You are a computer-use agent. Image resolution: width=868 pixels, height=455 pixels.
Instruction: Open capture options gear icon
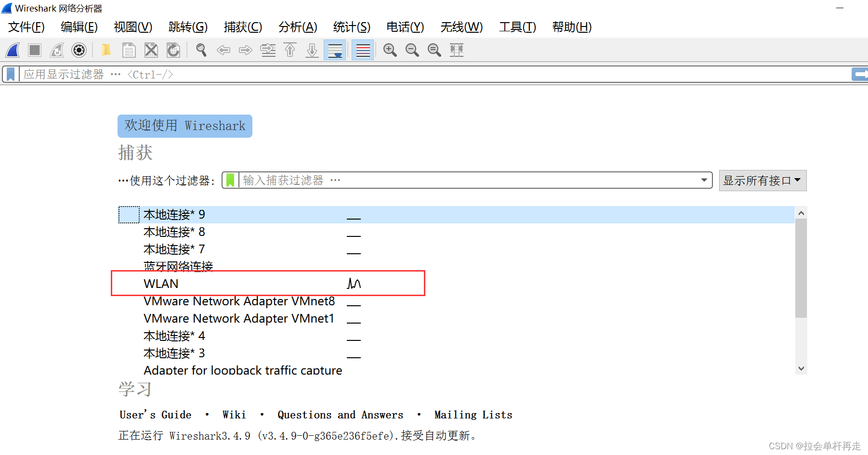79,50
